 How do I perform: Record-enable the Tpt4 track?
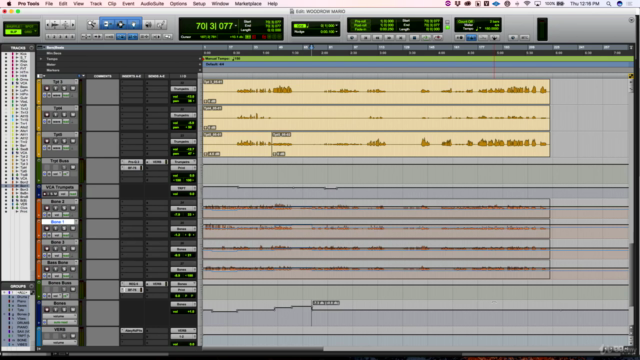pos(47,115)
